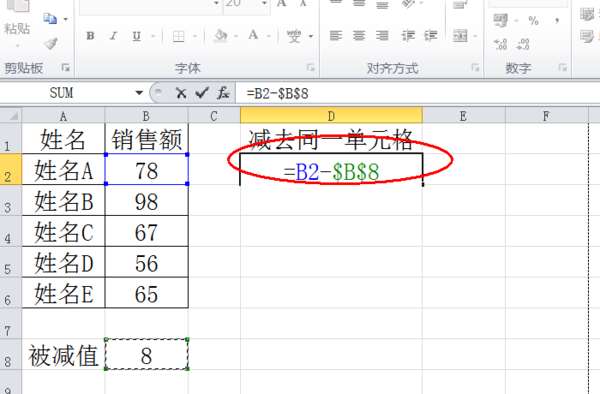Toggle Bold formatting button
Image resolution: width=600 pixels, height=394 pixels.
pos(90,36)
